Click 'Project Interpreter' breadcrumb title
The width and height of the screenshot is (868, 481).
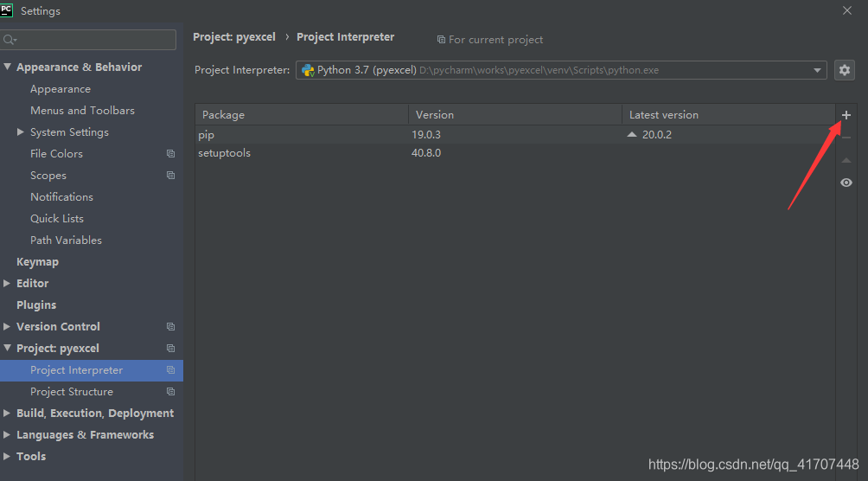[x=346, y=37]
